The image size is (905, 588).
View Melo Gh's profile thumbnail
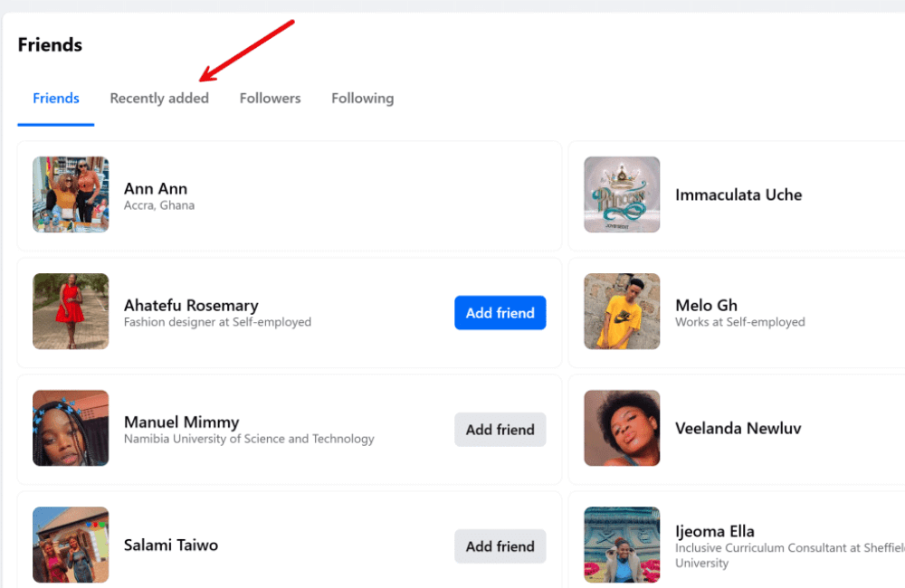[x=622, y=311]
